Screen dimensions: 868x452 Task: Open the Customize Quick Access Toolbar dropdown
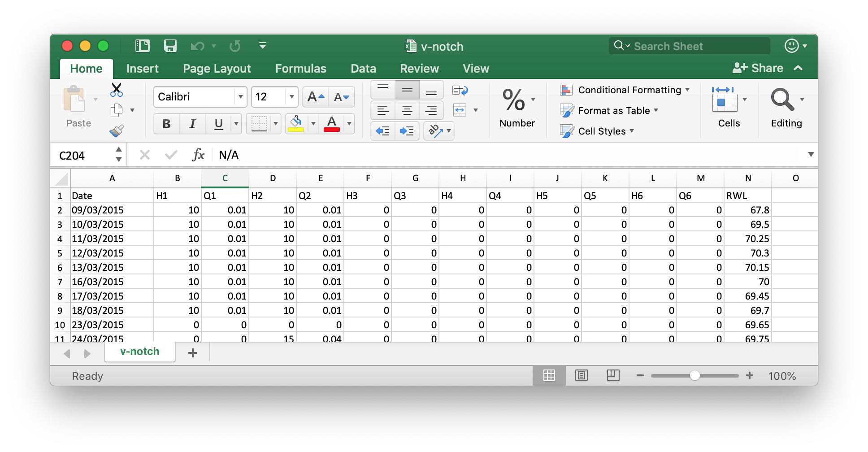263,46
